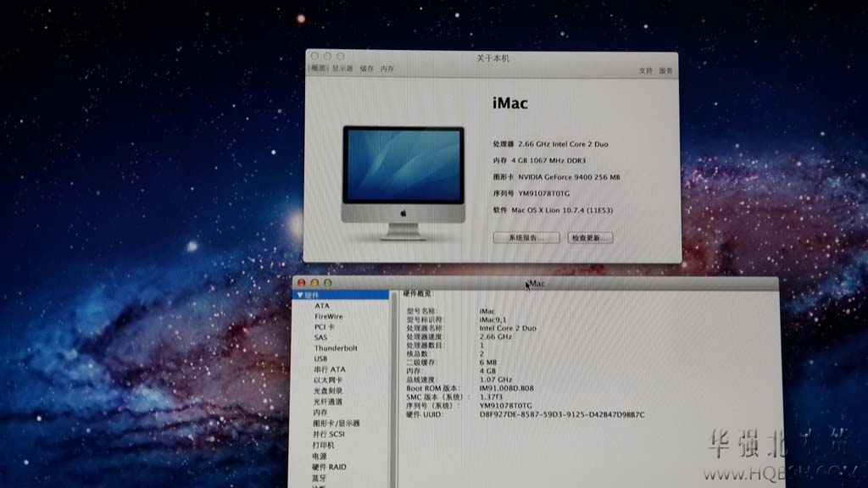Select the 硬件 category row in the sidebar
Image resolution: width=868 pixels, height=488 pixels.
pos(341,296)
